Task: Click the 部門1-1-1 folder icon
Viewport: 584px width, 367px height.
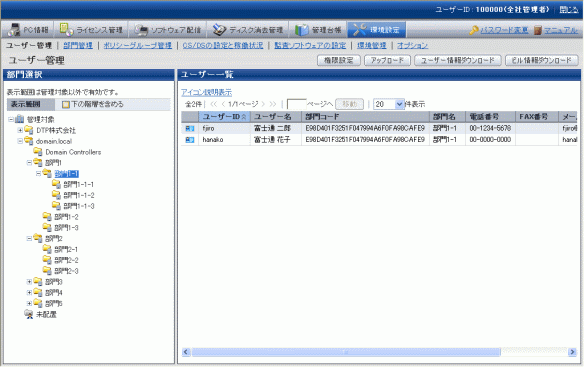Action: coord(56,184)
